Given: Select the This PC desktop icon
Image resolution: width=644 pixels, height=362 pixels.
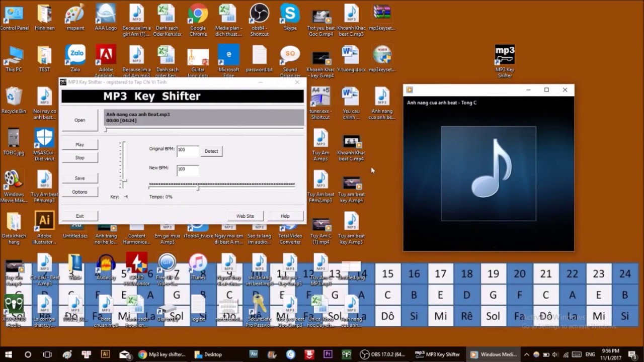Looking at the screenshot, I should point(14,58).
